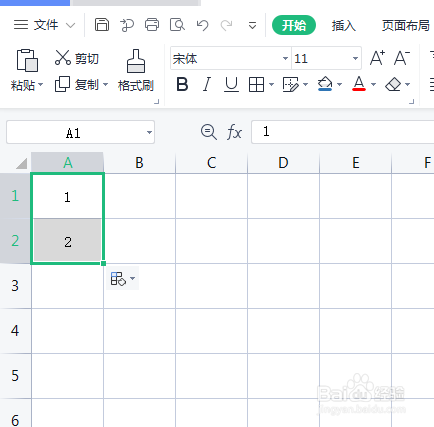The width and height of the screenshot is (434, 427).
Task: Open the font group dialog launcher
Action: click(412, 102)
